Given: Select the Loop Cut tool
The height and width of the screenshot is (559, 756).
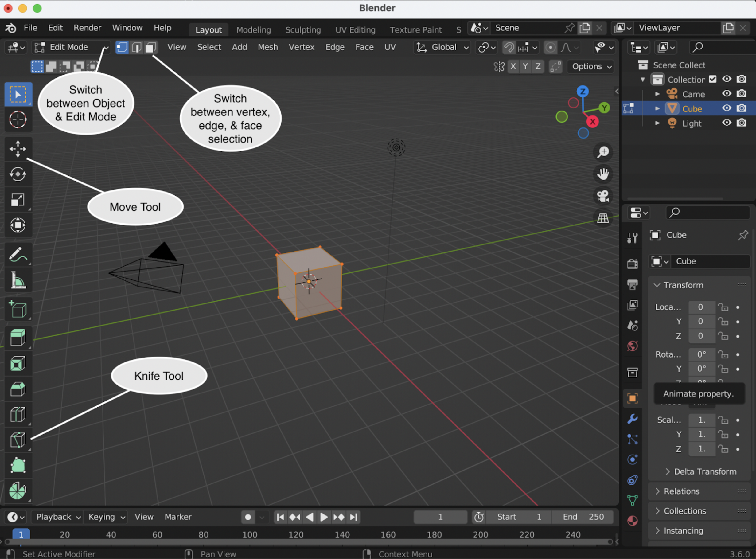Looking at the screenshot, I should point(18,415).
